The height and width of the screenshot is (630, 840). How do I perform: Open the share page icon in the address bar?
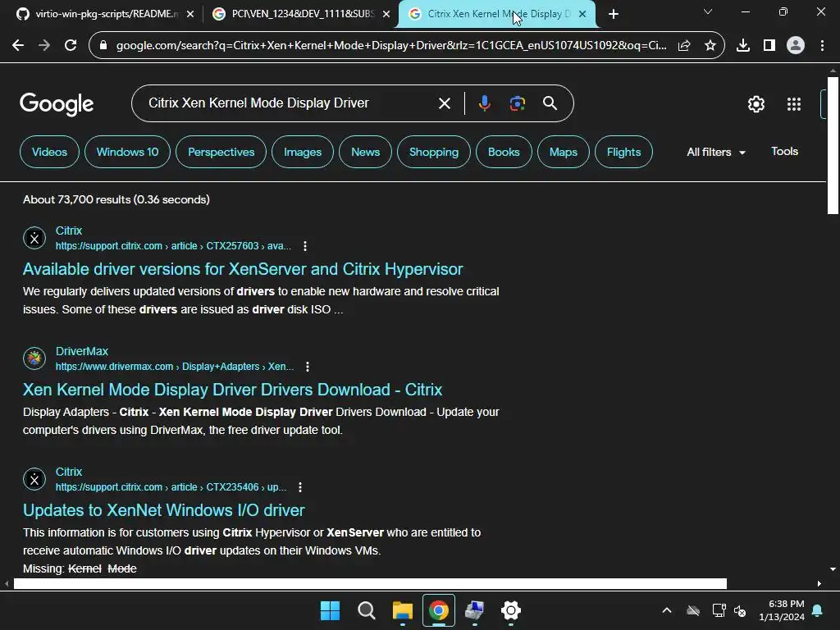tap(684, 46)
